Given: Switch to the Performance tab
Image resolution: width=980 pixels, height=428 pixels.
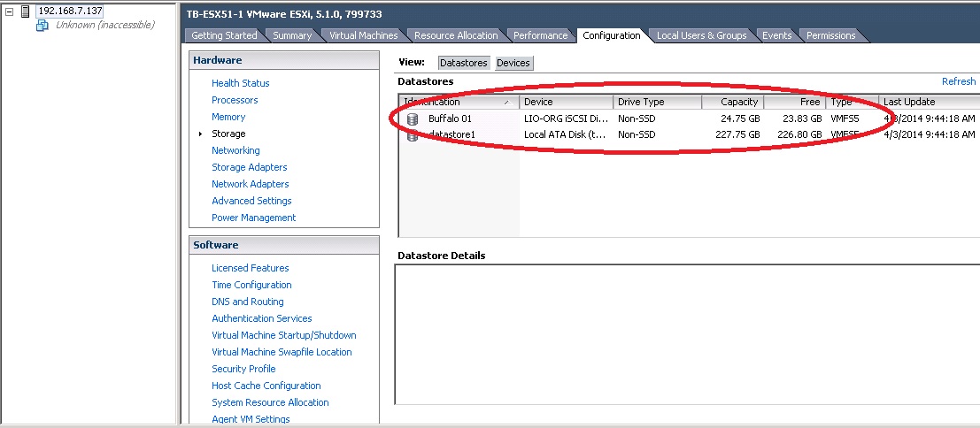Looking at the screenshot, I should (x=540, y=35).
